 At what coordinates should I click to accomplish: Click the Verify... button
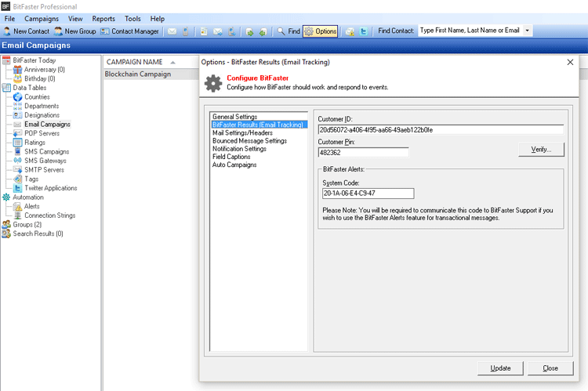click(x=541, y=150)
